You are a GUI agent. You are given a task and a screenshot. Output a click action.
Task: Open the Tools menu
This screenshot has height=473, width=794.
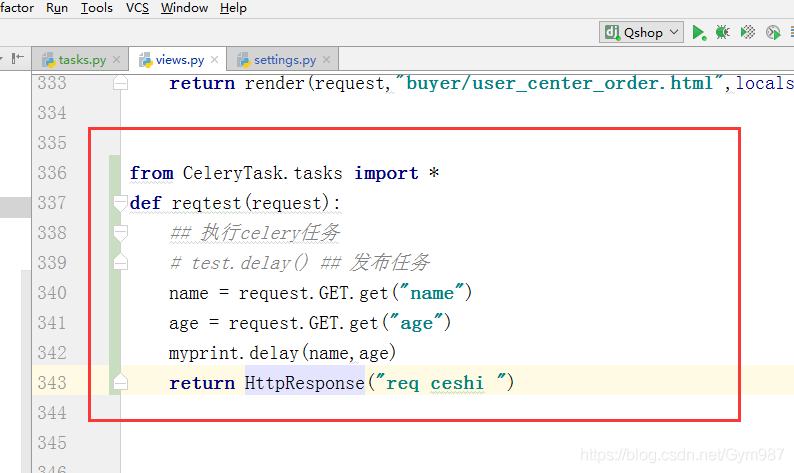[97, 8]
